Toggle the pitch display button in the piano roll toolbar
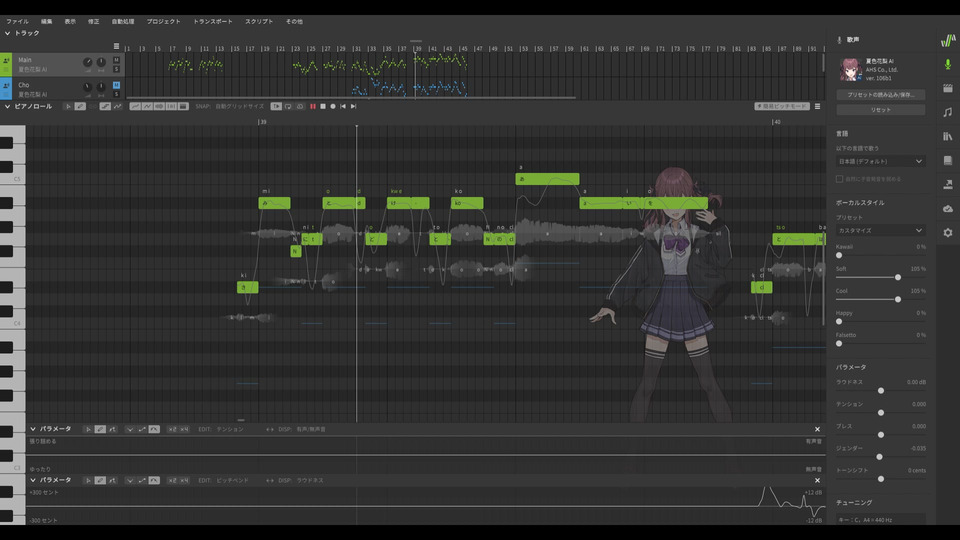Screen dimensions: 960x540 click(135, 107)
